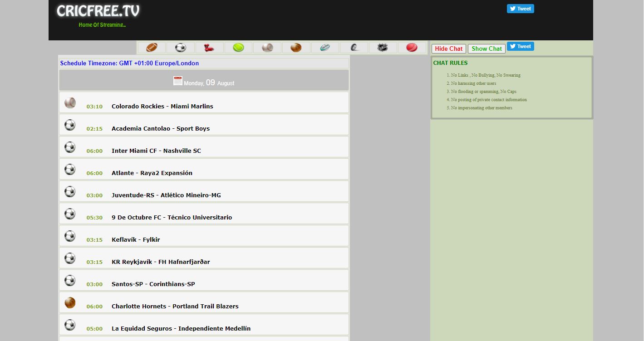Click soccer icon for Atlante match
This screenshot has width=644, height=341.
[x=70, y=169]
